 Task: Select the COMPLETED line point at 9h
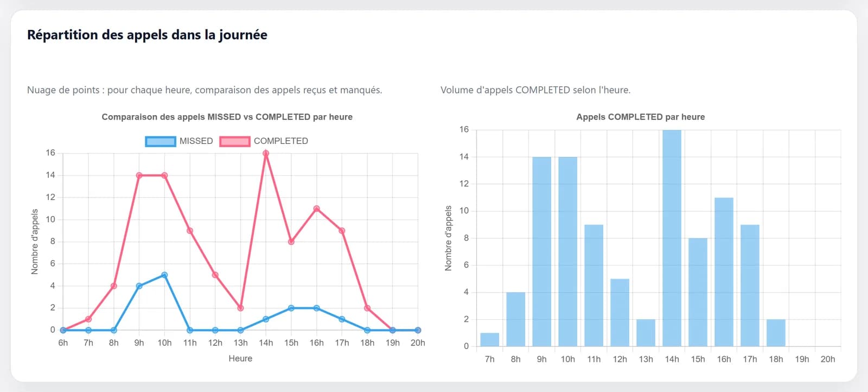click(x=139, y=175)
